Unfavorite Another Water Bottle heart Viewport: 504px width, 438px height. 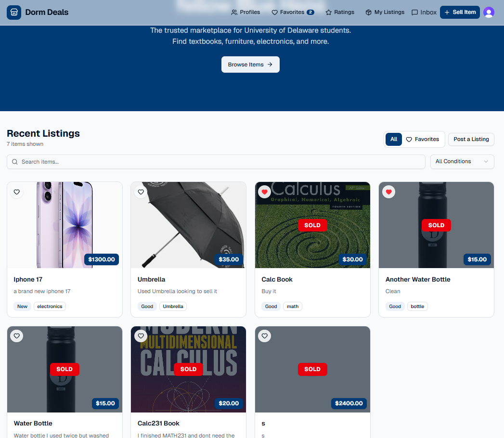388,192
